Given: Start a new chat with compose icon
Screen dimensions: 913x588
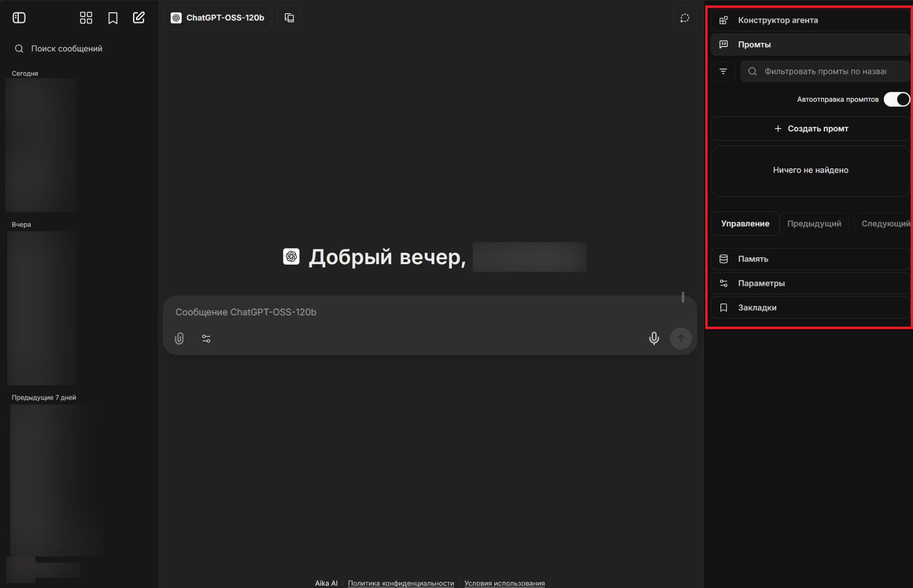Looking at the screenshot, I should (139, 17).
